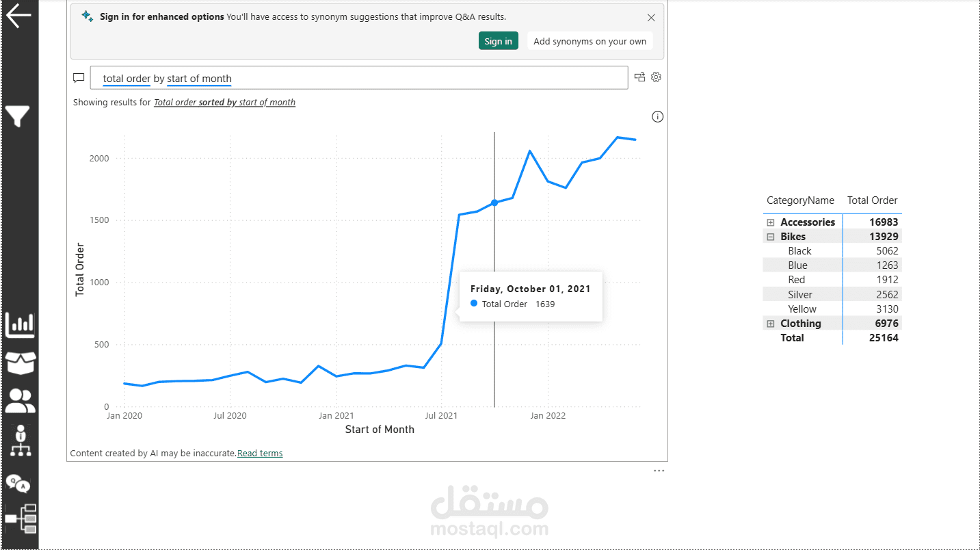This screenshot has height=550, width=980.
Task: Click the Q&A question input field
Action: tap(359, 78)
